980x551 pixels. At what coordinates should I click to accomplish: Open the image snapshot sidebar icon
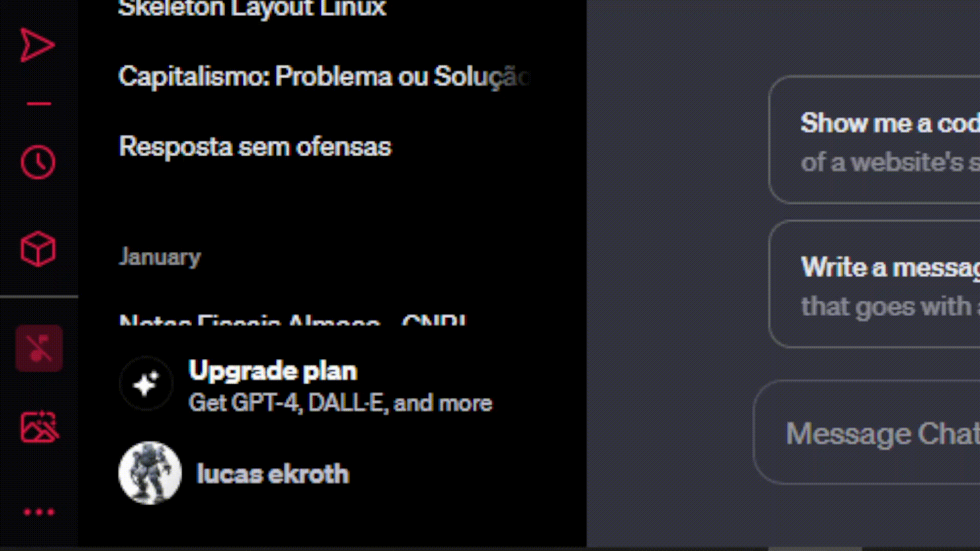point(39,427)
